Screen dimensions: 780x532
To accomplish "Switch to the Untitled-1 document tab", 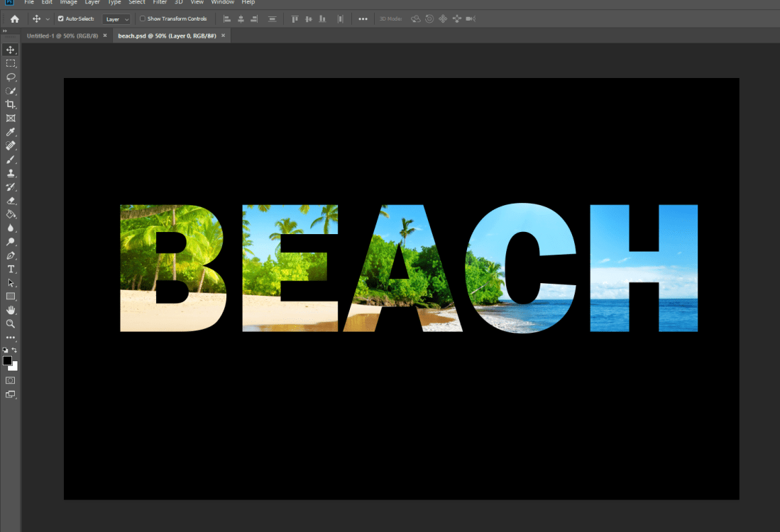I will [62, 35].
